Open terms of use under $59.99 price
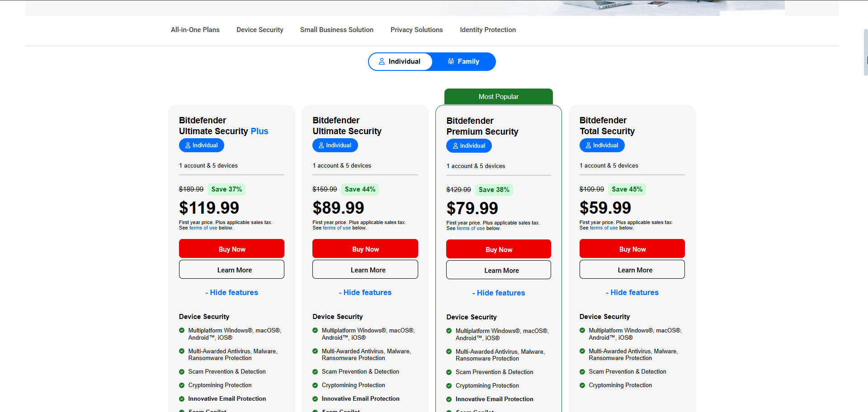The image size is (868, 412). [x=604, y=228]
